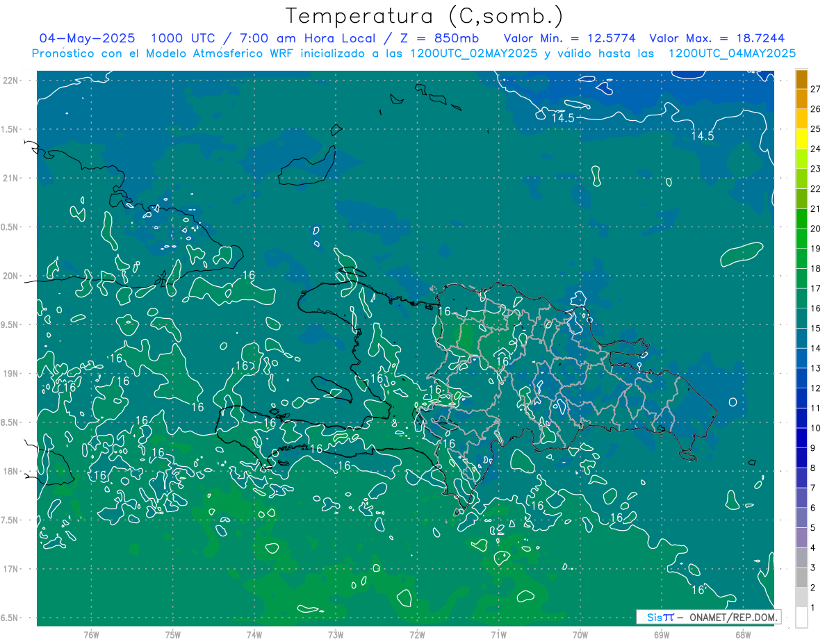Click the 'Valor Min. = 12.5774' value
Viewport: 834px width, 644px height.
point(569,38)
